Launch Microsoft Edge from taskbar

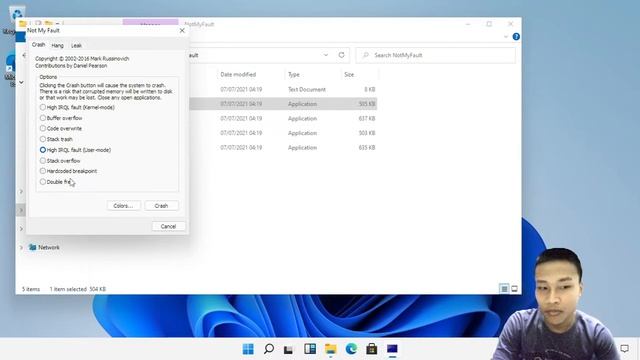pyautogui.click(x=351, y=349)
